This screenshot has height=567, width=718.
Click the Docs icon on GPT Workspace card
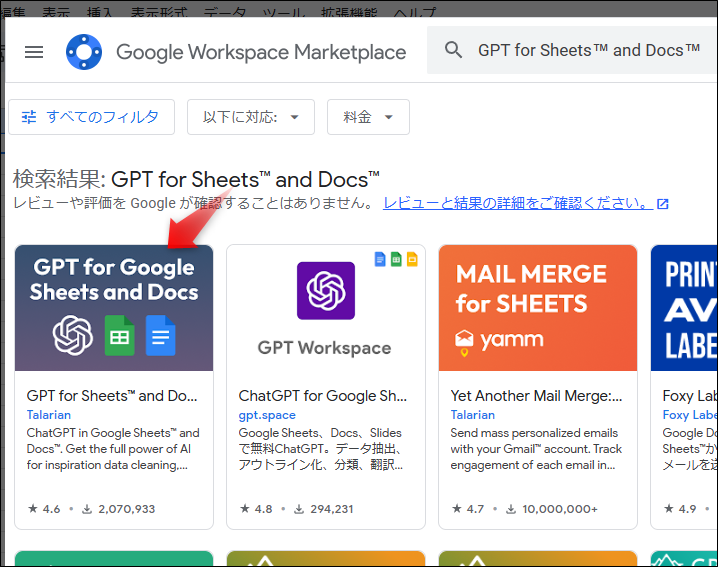(x=380, y=259)
